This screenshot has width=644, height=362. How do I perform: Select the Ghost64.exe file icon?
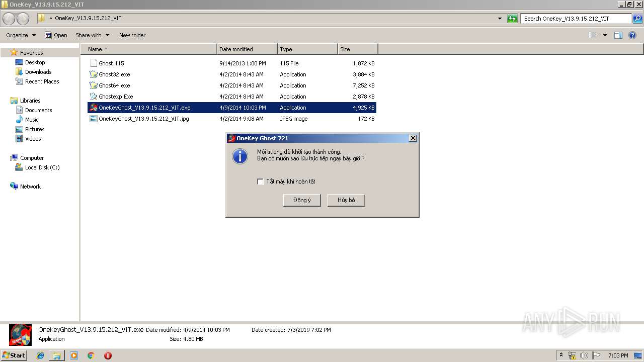tap(94, 85)
